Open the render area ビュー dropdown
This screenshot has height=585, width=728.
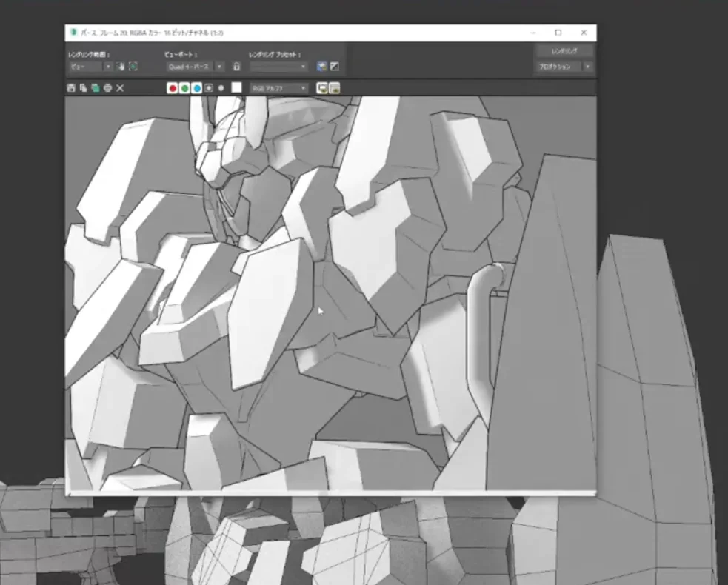(108, 67)
